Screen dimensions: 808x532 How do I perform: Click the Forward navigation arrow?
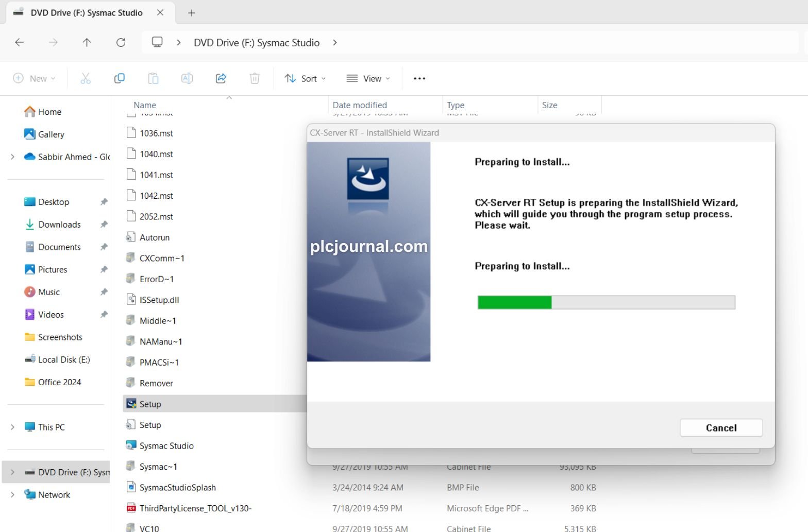(x=53, y=43)
